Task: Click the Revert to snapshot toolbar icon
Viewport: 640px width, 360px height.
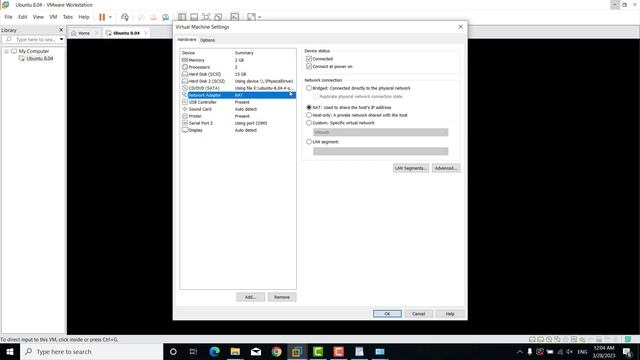Action: [x=153, y=17]
